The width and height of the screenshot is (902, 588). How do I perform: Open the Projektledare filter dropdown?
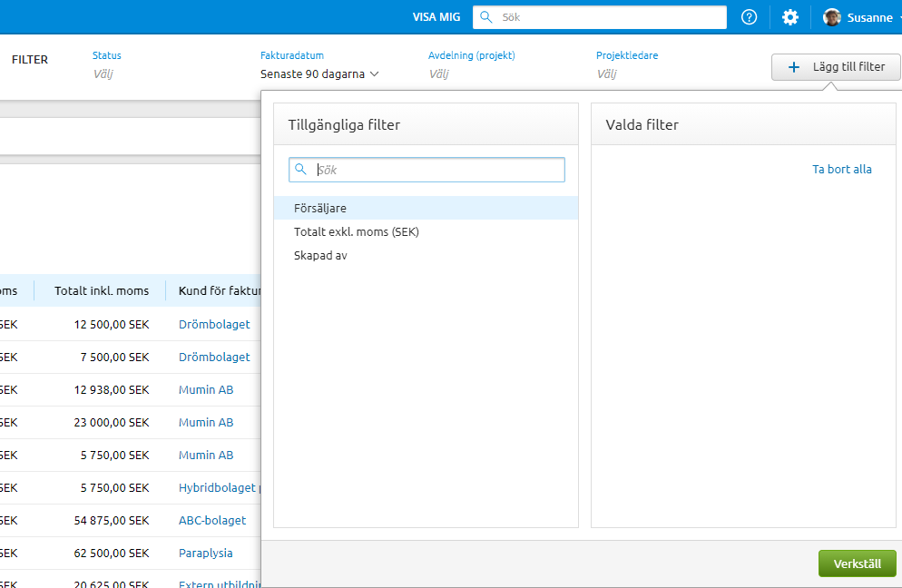coord(606,74)
